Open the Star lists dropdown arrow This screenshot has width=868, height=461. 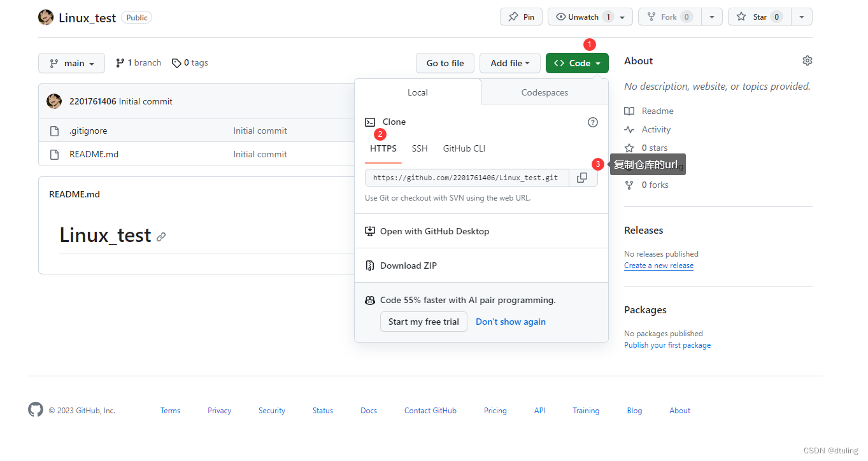click(802, 17)
